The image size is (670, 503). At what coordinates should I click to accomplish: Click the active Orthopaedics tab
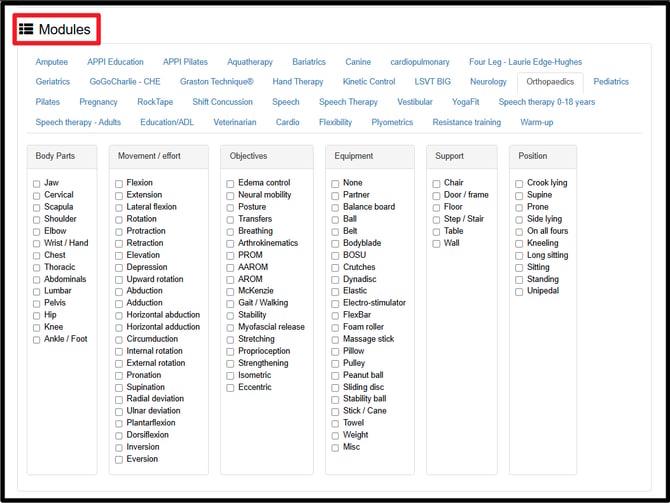550,82
